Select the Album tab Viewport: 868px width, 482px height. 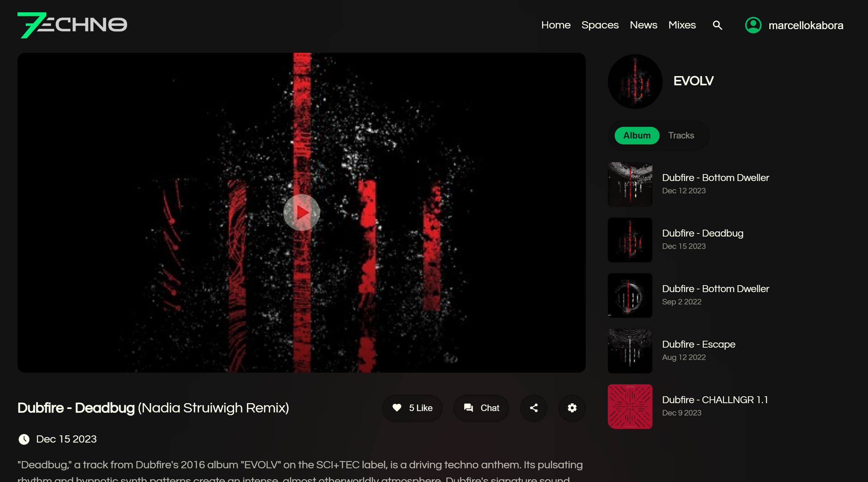(637, 135)
